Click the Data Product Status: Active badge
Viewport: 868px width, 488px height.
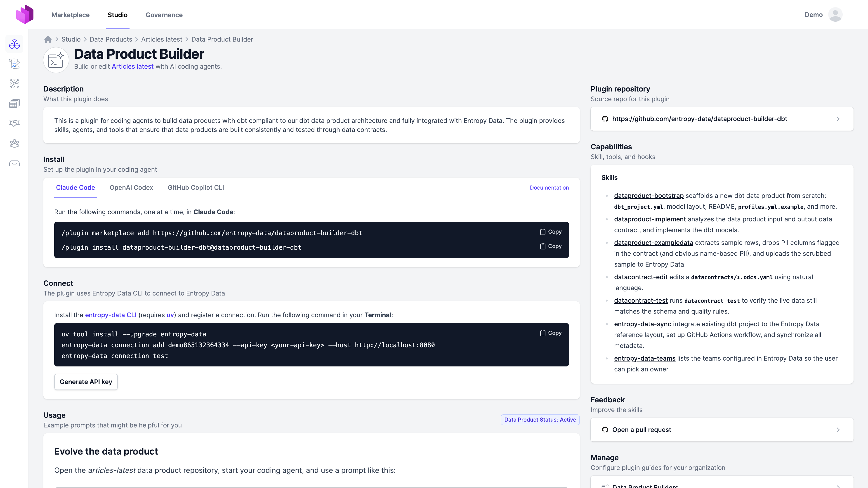coord(540,420)
